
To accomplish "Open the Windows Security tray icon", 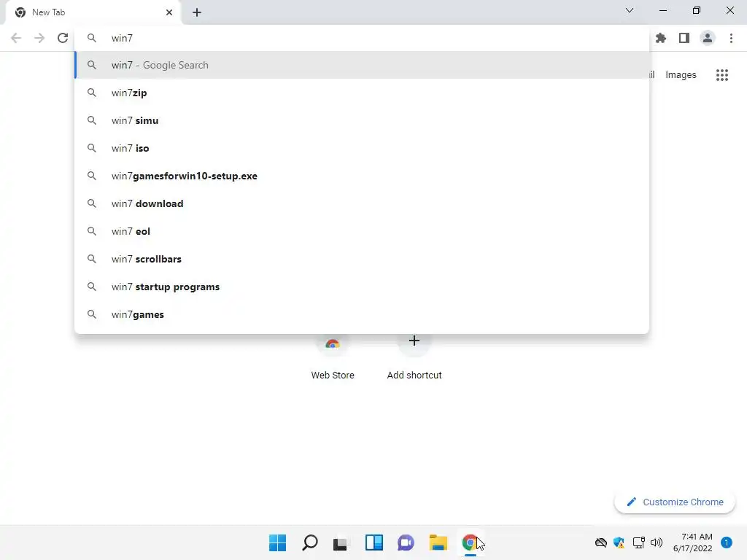I will point(619,542).
